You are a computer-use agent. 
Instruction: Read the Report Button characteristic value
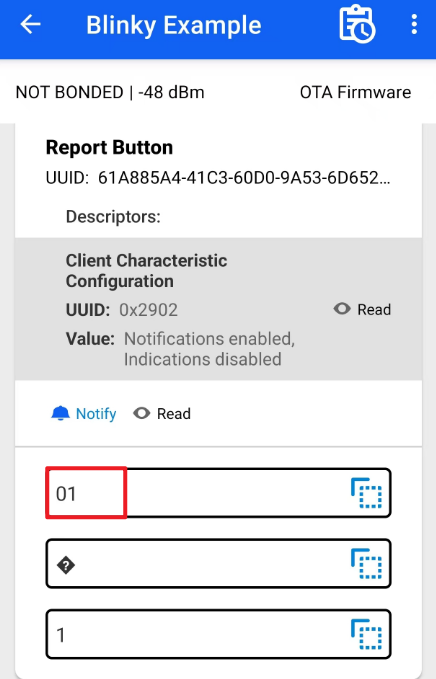(x=162, y=414)
